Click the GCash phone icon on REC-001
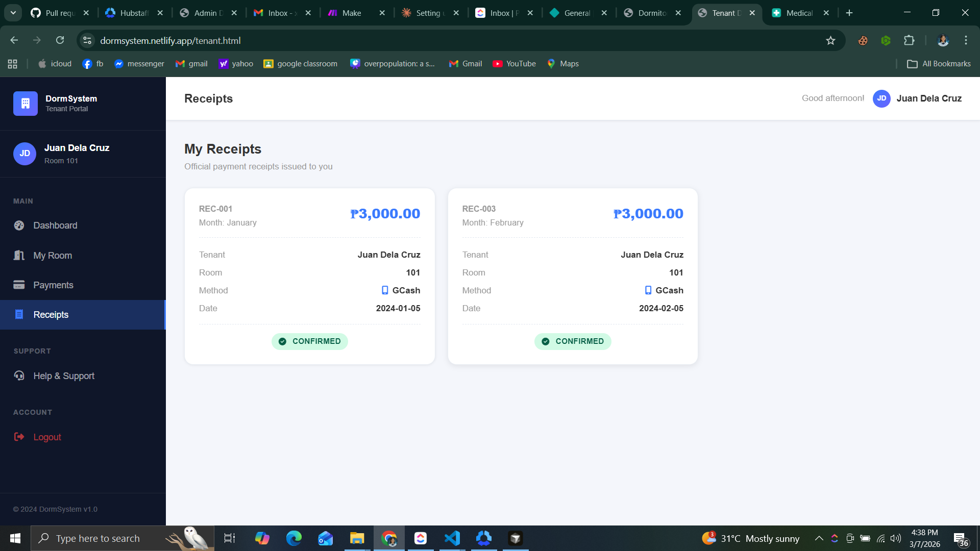Viewport: 980px width, 551px height. pos(385,290)
